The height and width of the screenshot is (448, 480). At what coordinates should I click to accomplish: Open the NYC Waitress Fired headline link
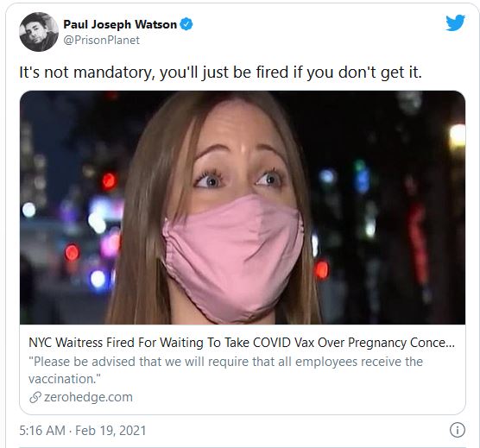pos(242,343)
